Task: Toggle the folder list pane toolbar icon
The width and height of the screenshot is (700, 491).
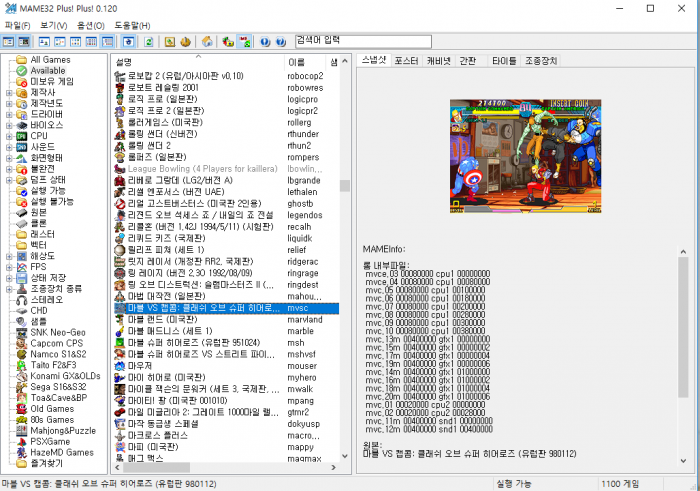Action: [x=8, y=42]
